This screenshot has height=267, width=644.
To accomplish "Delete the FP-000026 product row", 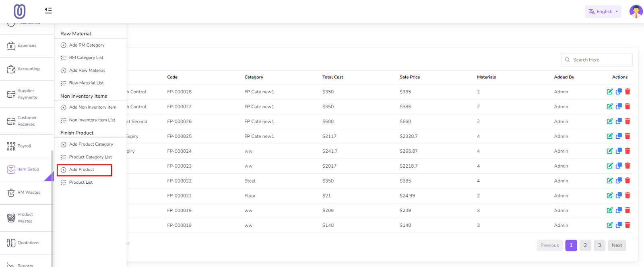I will click(x=627, y=121).
